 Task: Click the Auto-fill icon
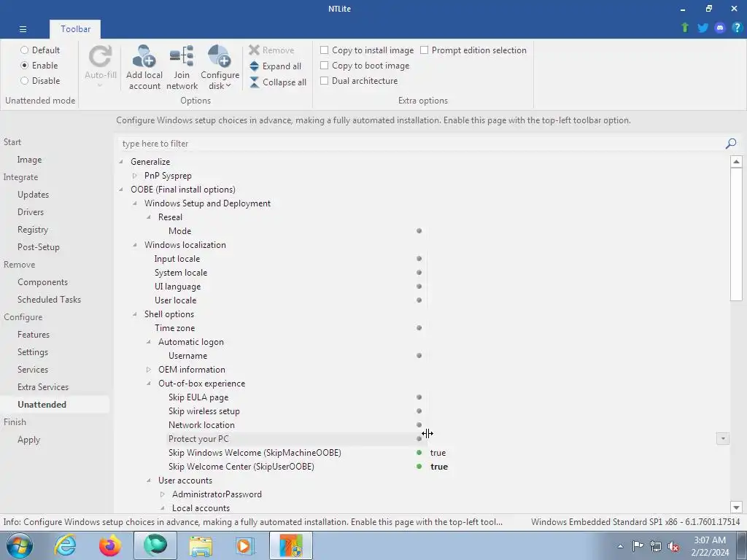pyautogui.click(x=100, y=56)
